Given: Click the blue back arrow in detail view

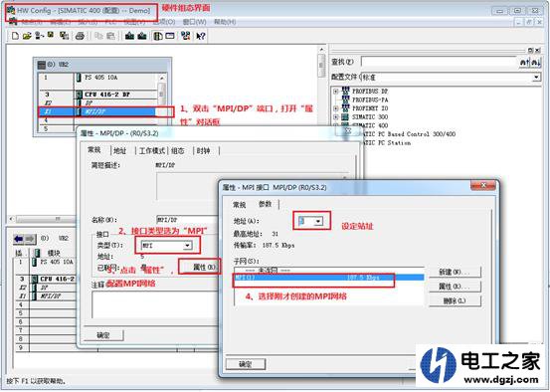Looking at the screenshot, I should (x=19, y=239).
